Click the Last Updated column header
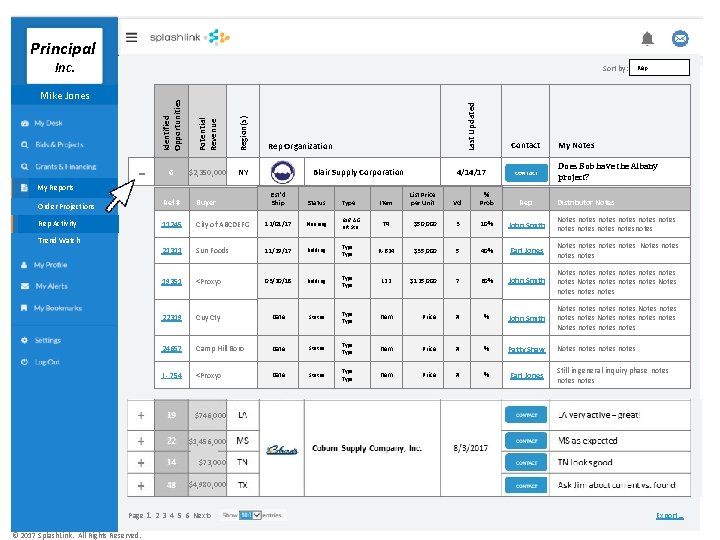 tap(471, 121)
